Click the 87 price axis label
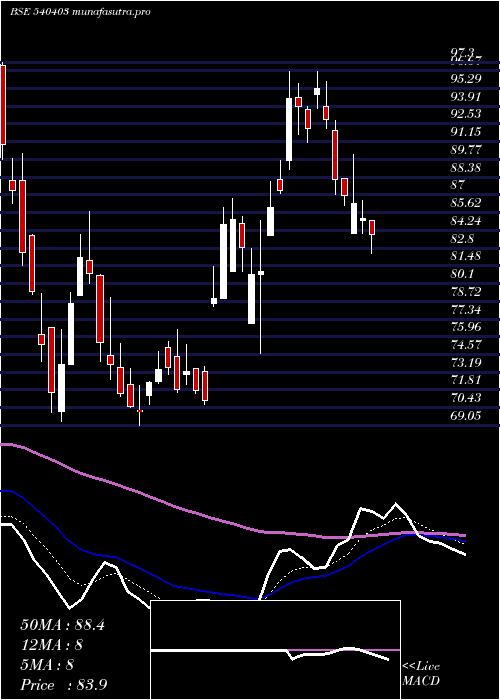This screenshot has width=500, height=700. (x=458, y=185)
